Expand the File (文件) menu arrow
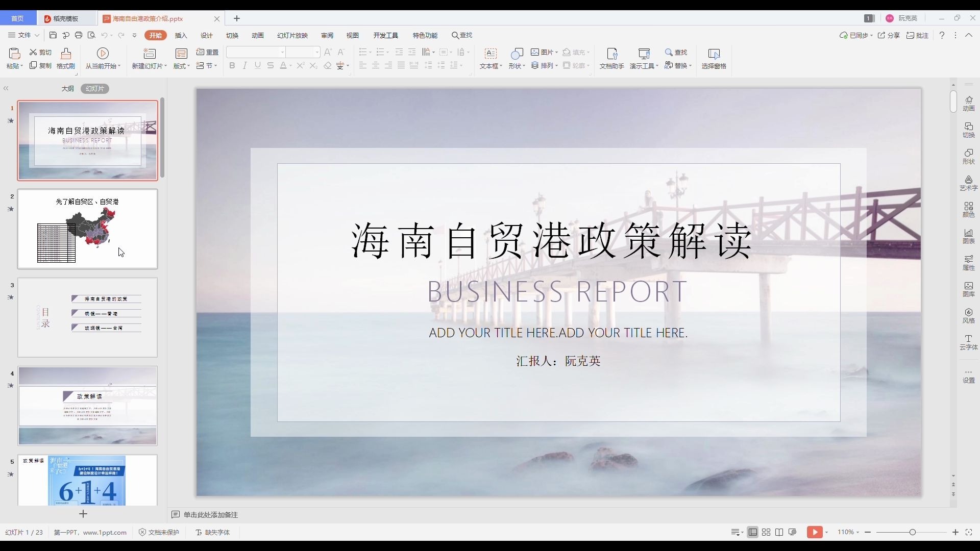The width and height of the screenshot is (980, 551). (x=37, y=35)
